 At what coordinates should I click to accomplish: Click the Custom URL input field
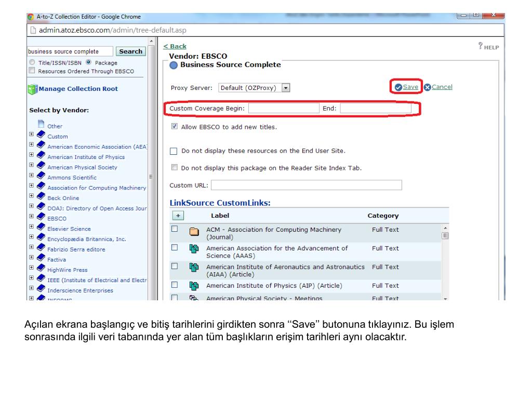tap(307, 185)
